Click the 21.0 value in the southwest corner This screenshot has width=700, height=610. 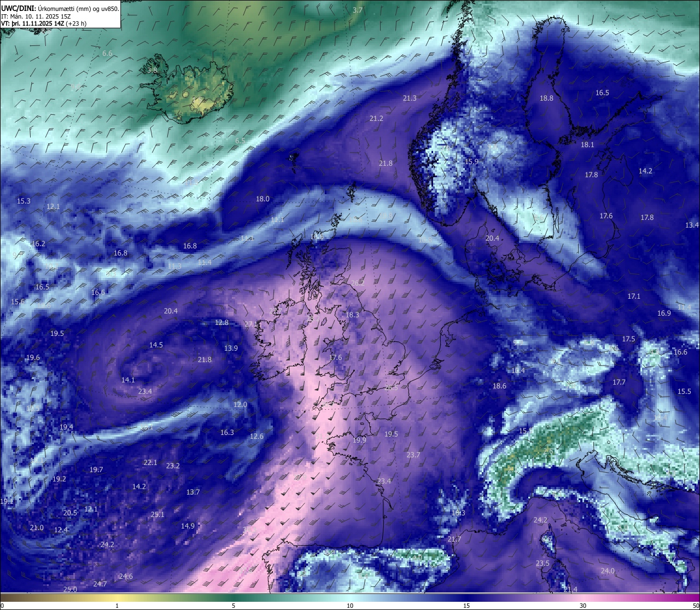pos(37,528)
